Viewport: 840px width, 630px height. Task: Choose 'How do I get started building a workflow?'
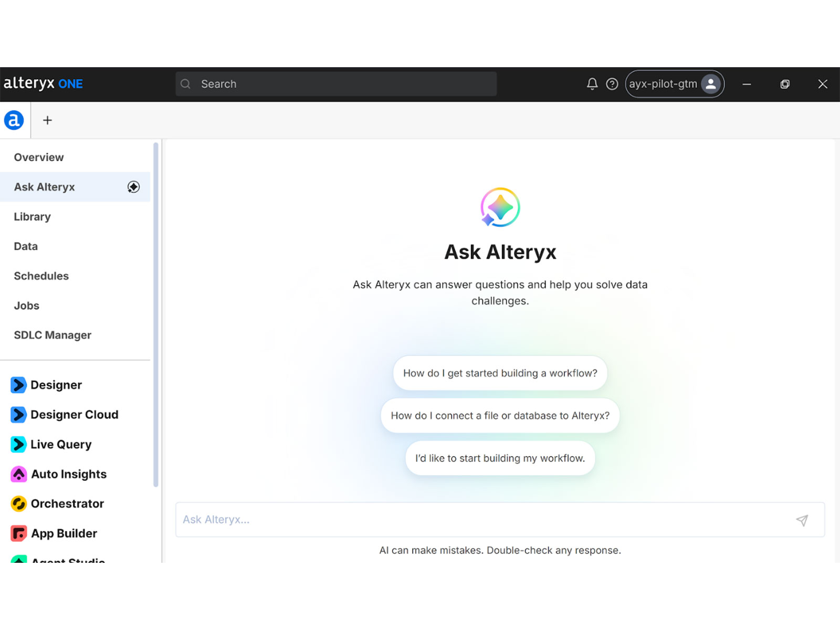coord(500,373)
